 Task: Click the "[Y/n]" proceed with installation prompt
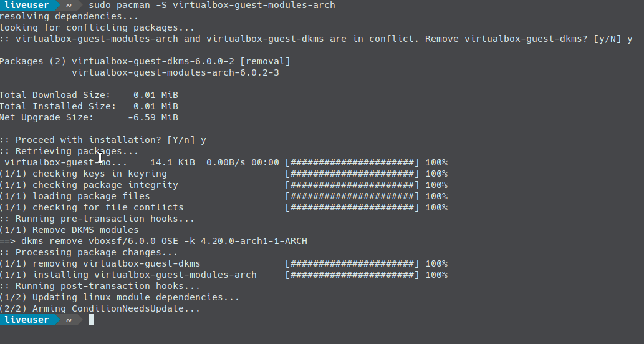181,140
